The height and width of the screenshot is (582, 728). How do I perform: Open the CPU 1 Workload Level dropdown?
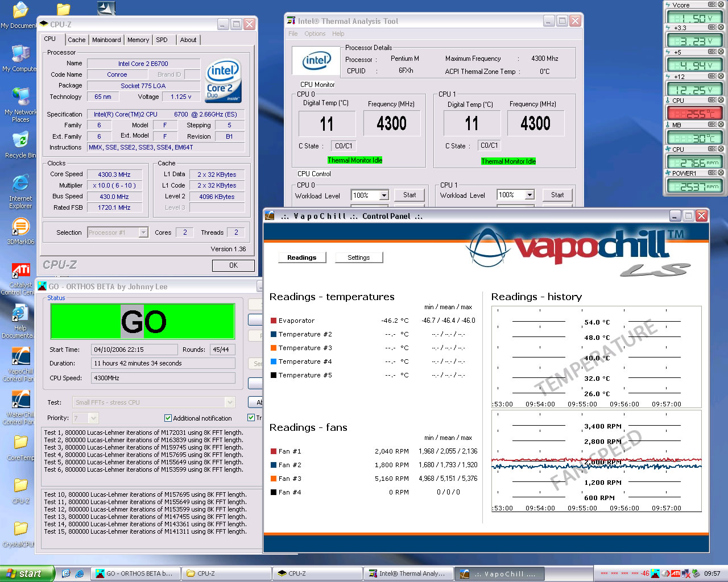(x=530, y=195)
